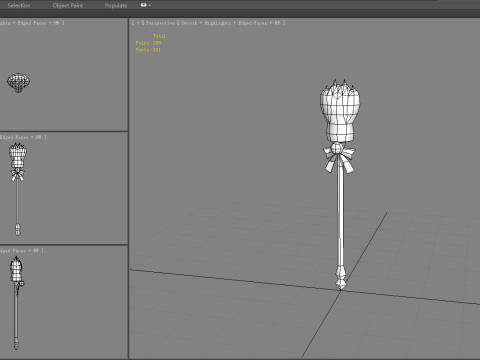Click the yellow "Verts" count line
The image size is (480, 360).
(148, 50)
